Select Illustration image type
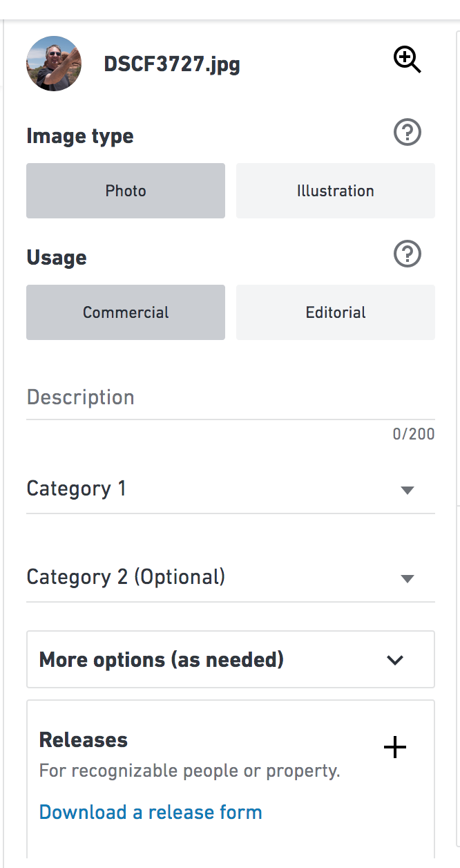The image size is (460, 868). click(x=336, y=191)
